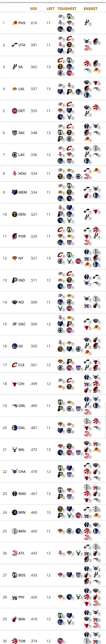106x644 pixels.
Task: Click the Bucks logo beside MIL
Action: click(x=14, y=450)
